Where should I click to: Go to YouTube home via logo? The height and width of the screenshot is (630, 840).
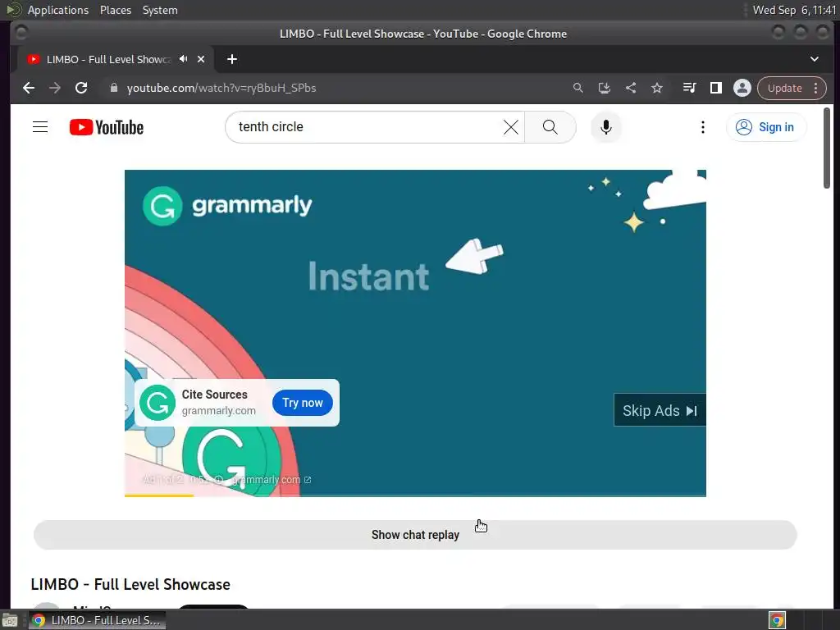coord(107,127)
